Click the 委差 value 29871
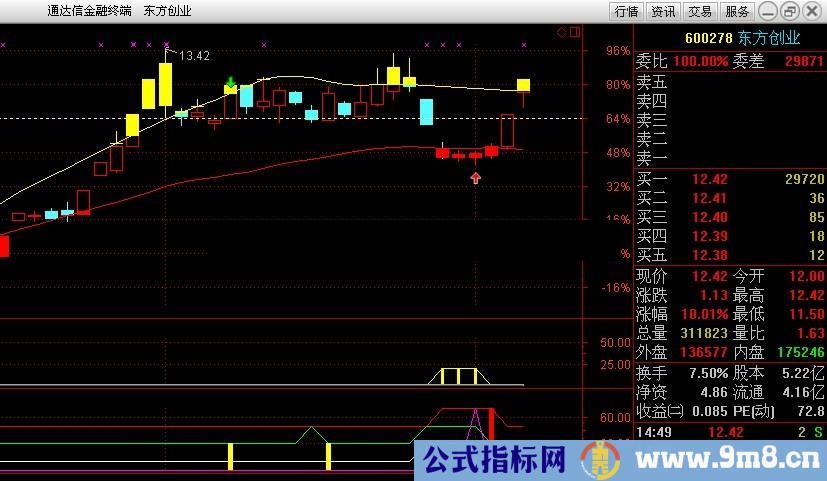Screen dimensions: 827x481 [804, 61]
